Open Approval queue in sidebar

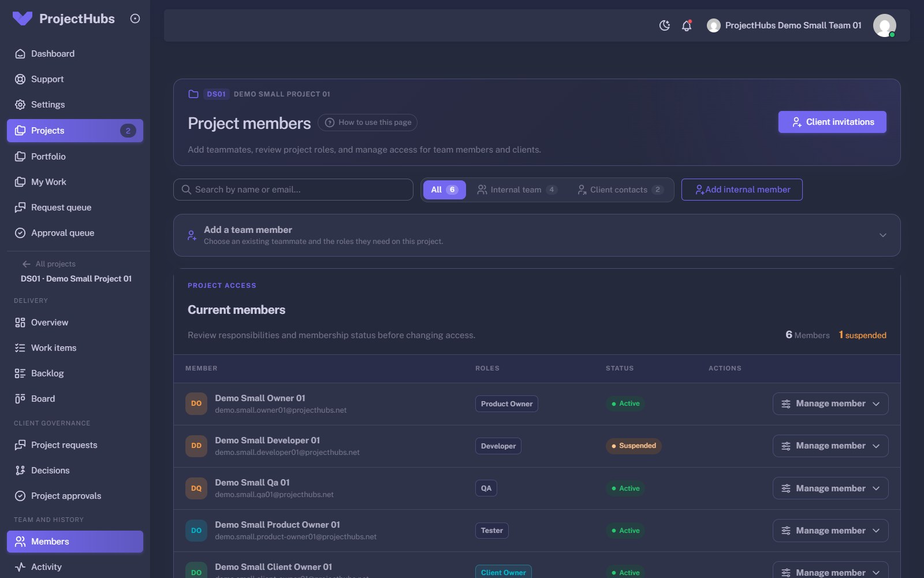point(75,233)
